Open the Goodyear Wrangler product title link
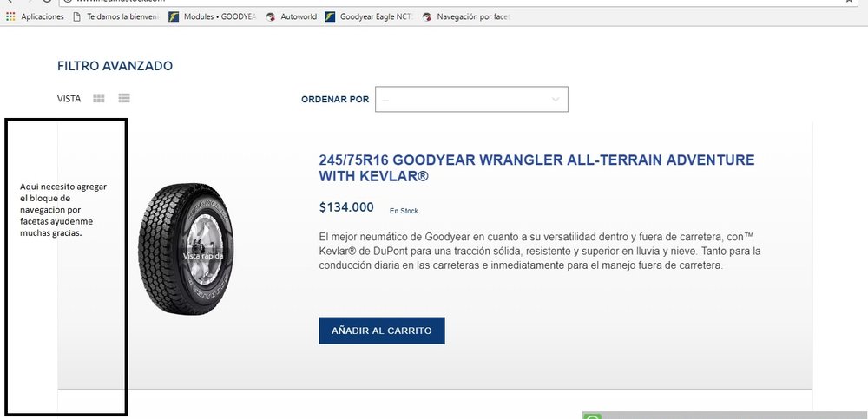Screen dimensions: 868x419 pyautogui.click(x=536, y=168)
